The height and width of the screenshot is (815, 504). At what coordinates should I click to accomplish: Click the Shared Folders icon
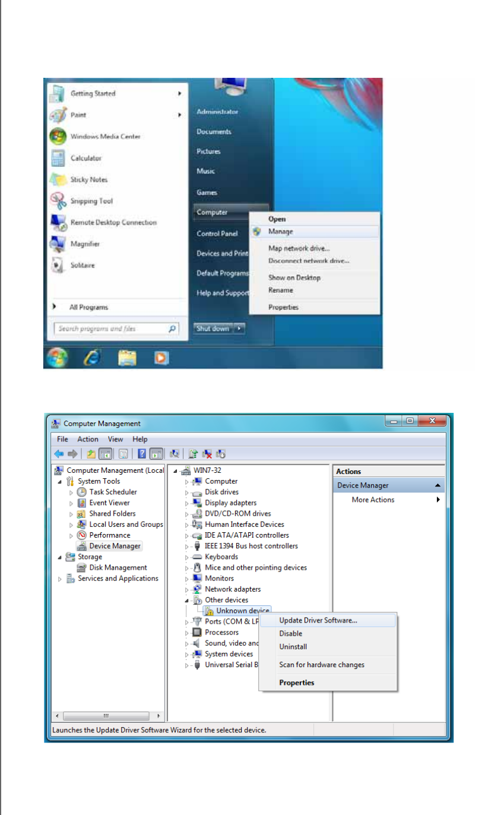coord(83,513)
